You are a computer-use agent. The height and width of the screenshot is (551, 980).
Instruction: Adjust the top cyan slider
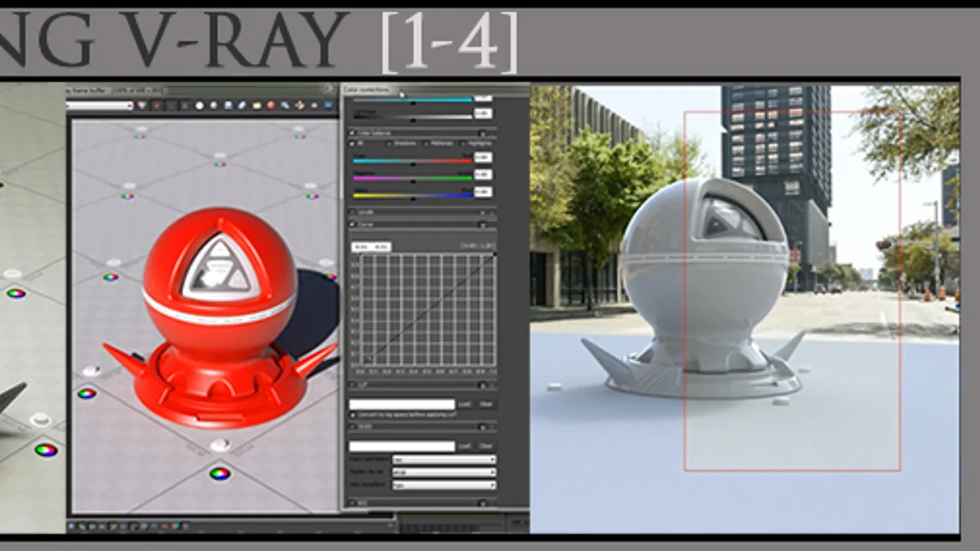(x=412, y=100)
